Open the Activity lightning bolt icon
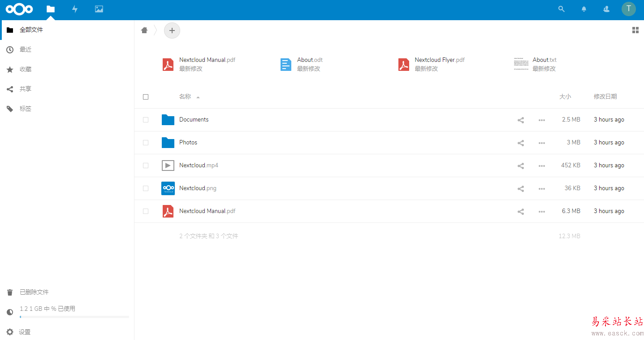The image size is (644, 340). [75, 9]
